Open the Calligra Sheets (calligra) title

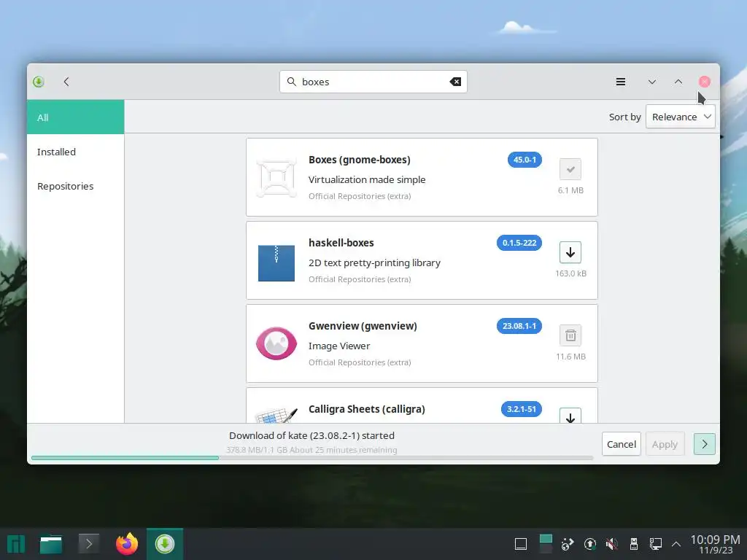click(366, 409)
